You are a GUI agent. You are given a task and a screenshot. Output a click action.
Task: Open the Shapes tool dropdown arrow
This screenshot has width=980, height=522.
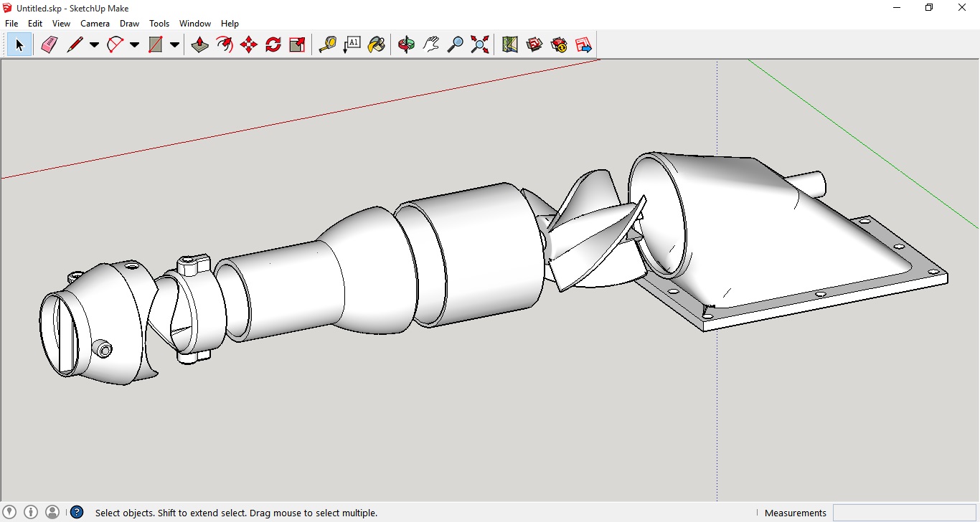(174, 45)
